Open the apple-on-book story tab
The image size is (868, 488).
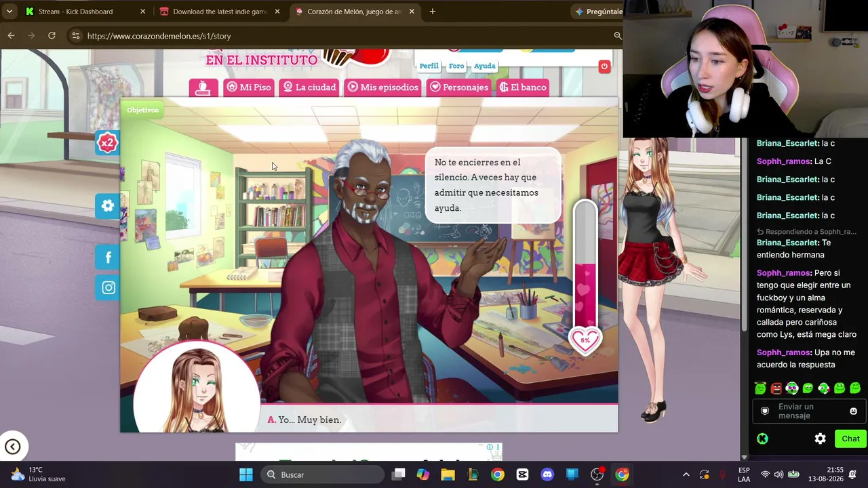click(x=203, y=87)
